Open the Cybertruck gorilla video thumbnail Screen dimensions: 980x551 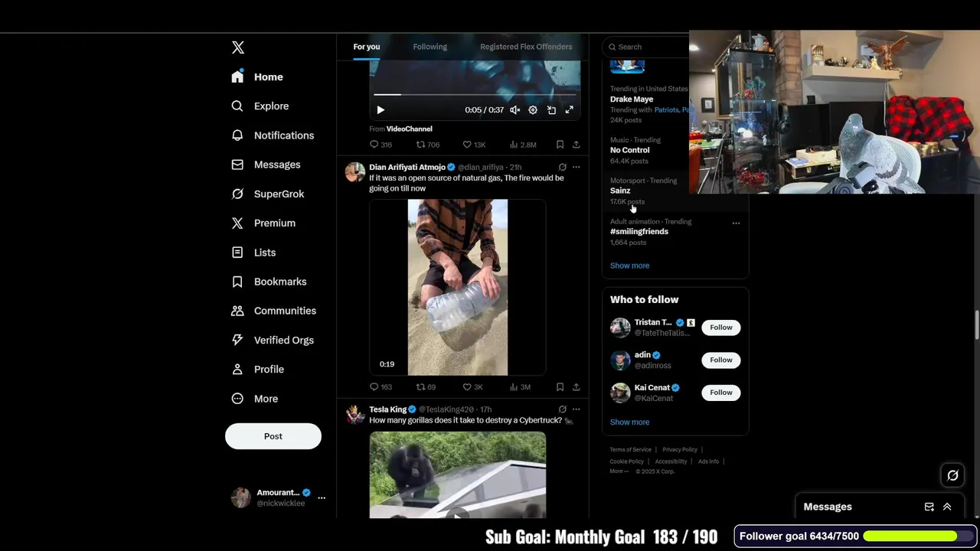click(x=458, y=475)
